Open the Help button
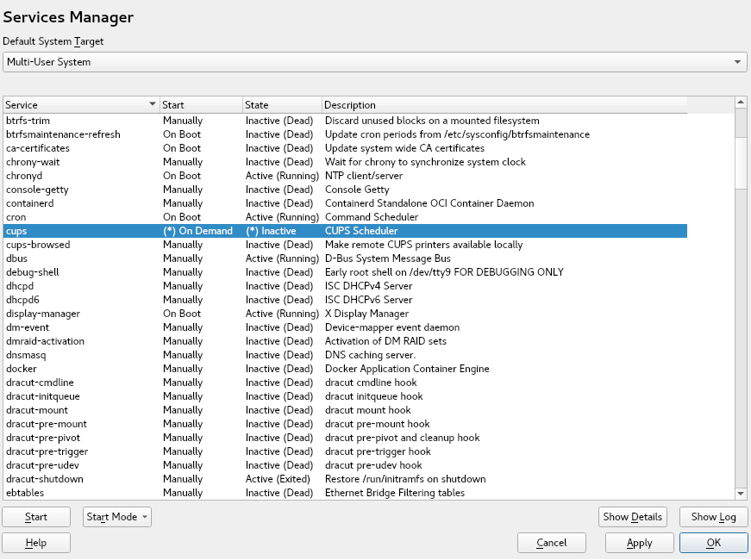 pyautogui.click(x=36, y=543)
